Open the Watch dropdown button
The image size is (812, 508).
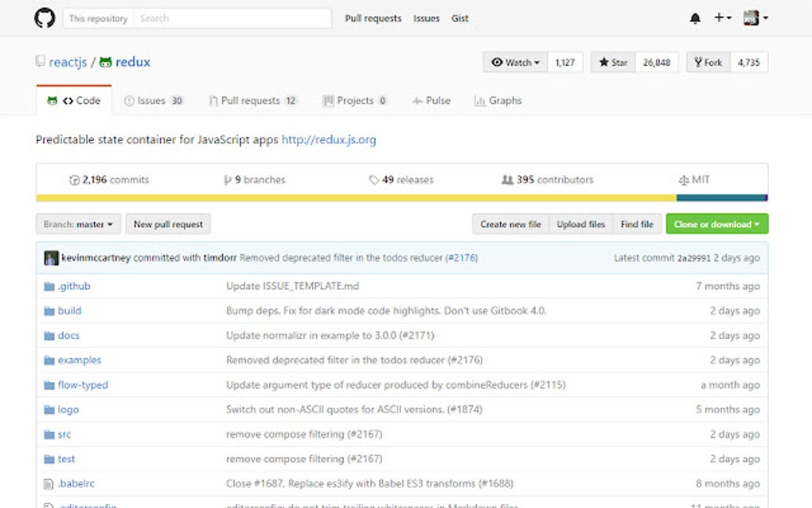515,62
